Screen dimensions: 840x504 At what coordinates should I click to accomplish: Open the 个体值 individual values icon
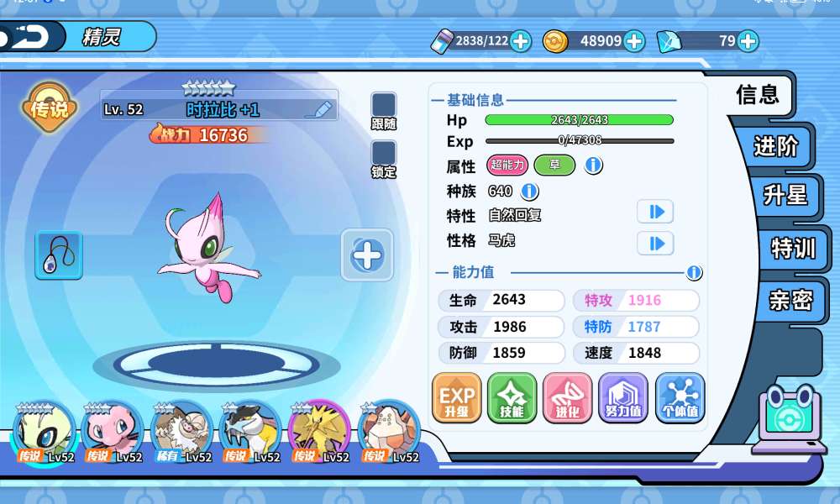pos(680,398)
